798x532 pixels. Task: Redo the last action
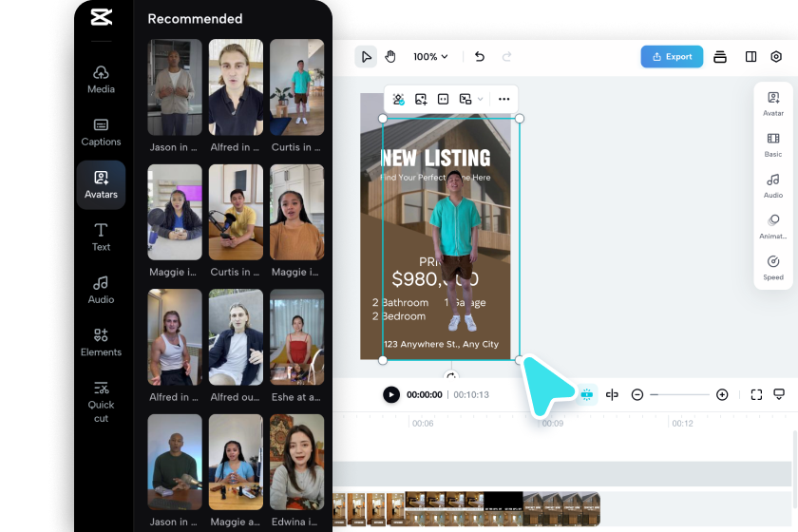[x=506, y=56]
